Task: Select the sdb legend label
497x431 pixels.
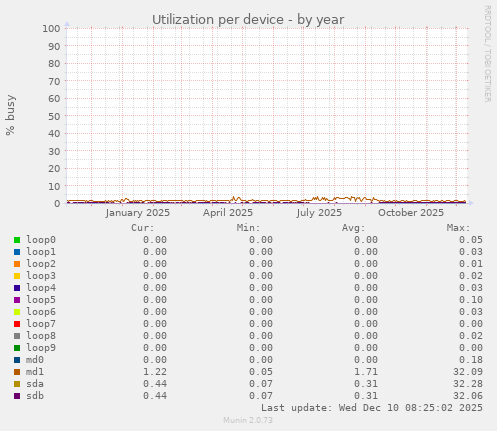Action: (35, 396)
